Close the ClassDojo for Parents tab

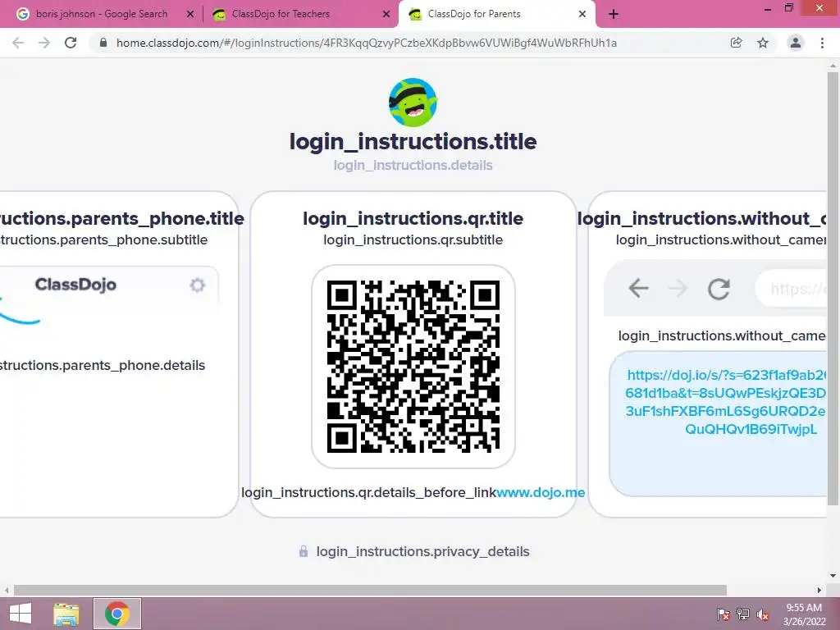(582, 15)
